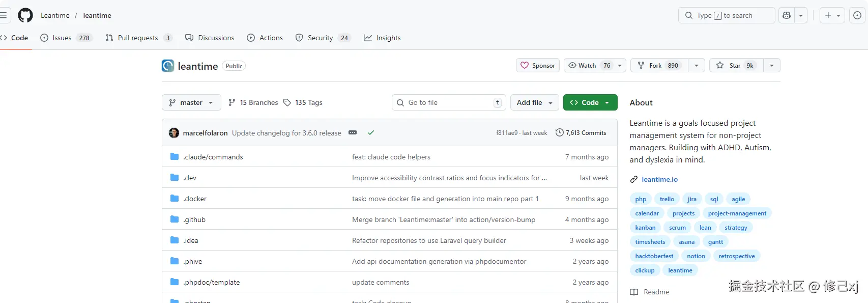Star the leantime repository
The image size is (868, 303).
736,65
